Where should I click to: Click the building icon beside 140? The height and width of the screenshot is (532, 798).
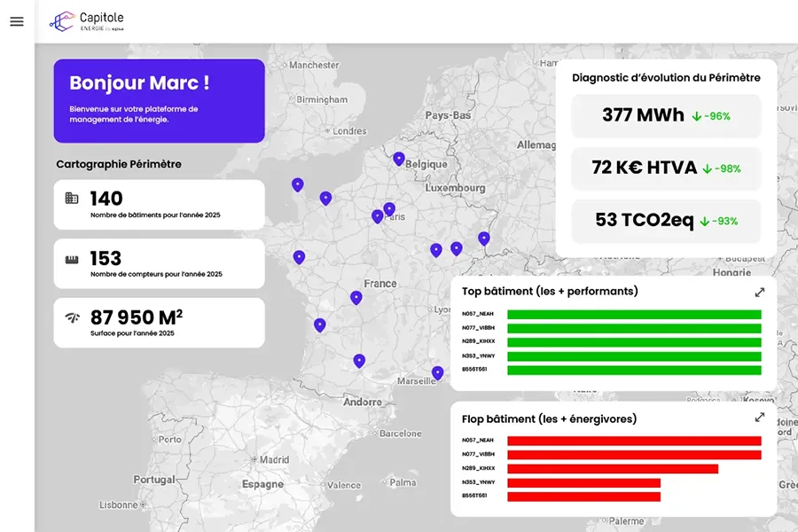click(72, 198)
